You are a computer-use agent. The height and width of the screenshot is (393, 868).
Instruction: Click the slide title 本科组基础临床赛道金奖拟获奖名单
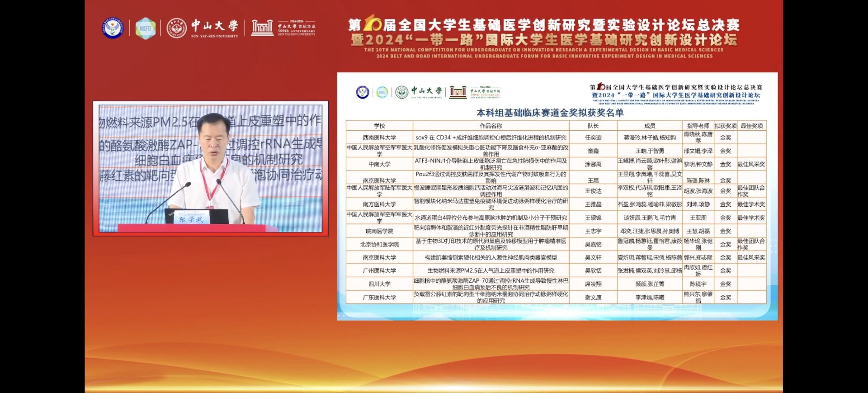(x=550, y=113)
